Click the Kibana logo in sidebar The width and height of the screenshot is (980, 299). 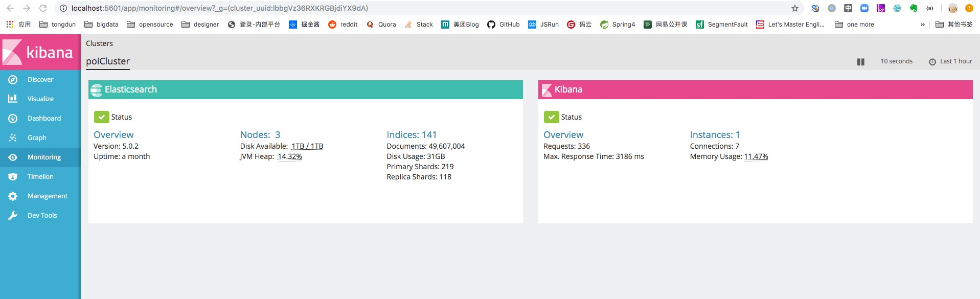click(x=40, y=52)
